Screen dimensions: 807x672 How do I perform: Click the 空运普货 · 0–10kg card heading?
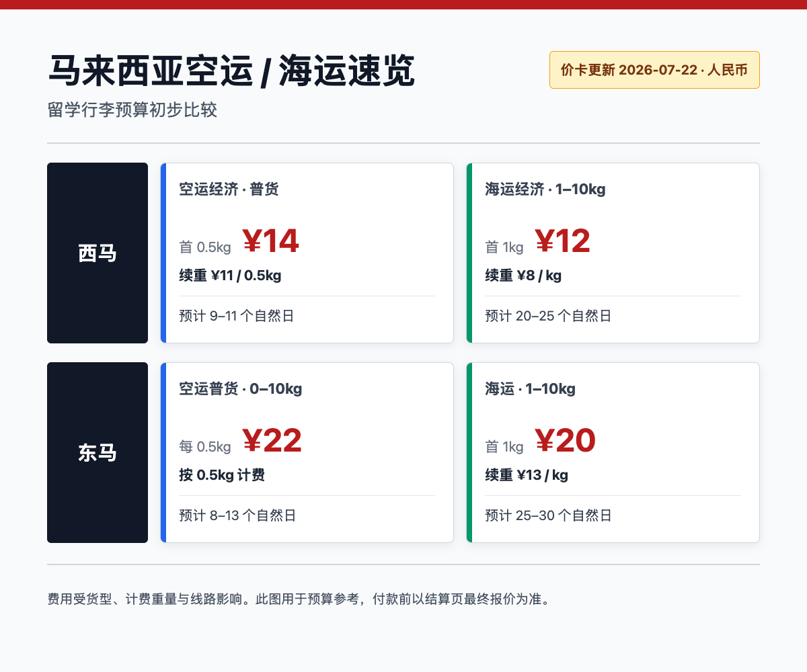(x=241, y=389)
